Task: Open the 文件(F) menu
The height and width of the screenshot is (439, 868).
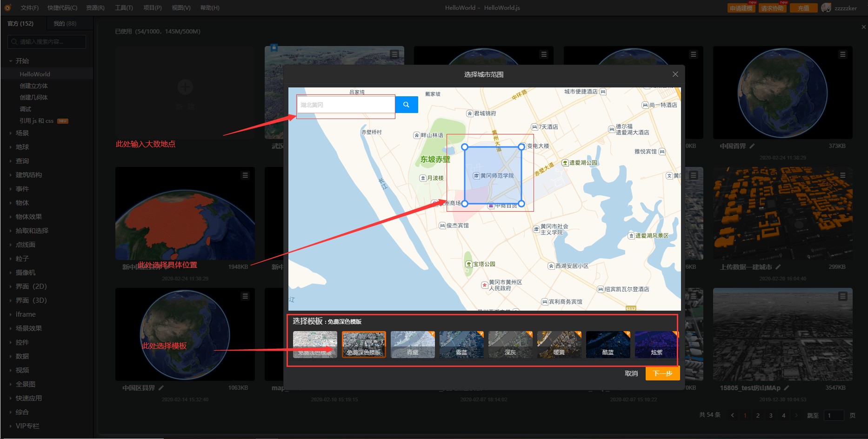Action: click(x=30, y=8)
